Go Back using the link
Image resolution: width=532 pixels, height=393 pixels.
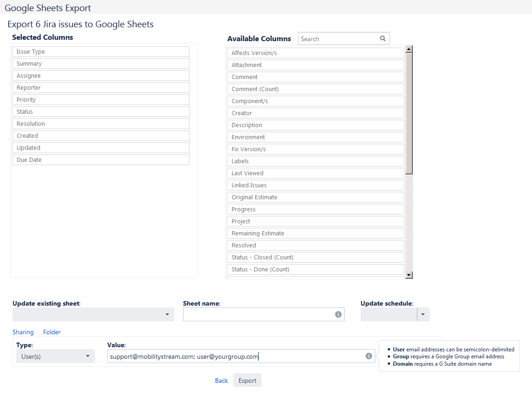click(x=221, y=381)
